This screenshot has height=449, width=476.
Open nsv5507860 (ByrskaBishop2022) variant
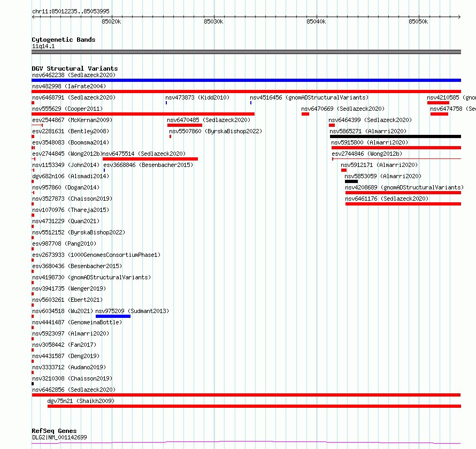(216, 131)
